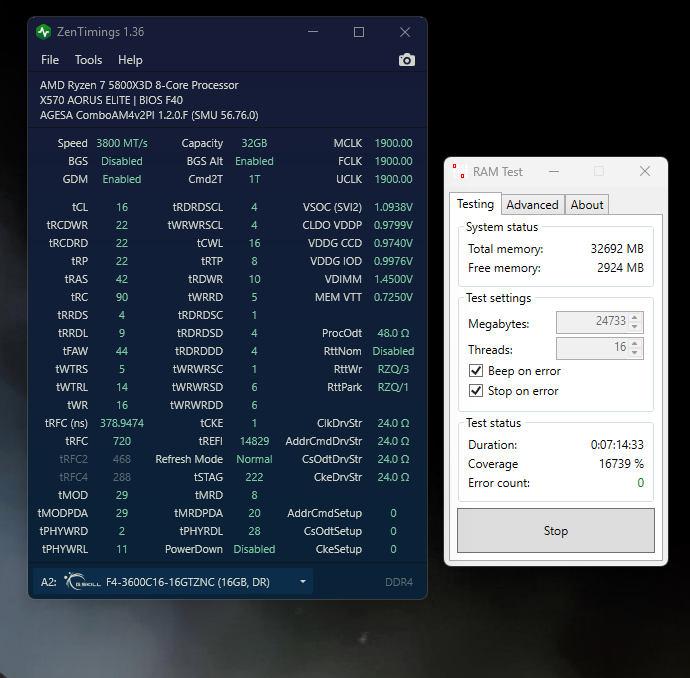Toggle the Stop on error checkbox
690x678 pixels.
click(476, 391)
